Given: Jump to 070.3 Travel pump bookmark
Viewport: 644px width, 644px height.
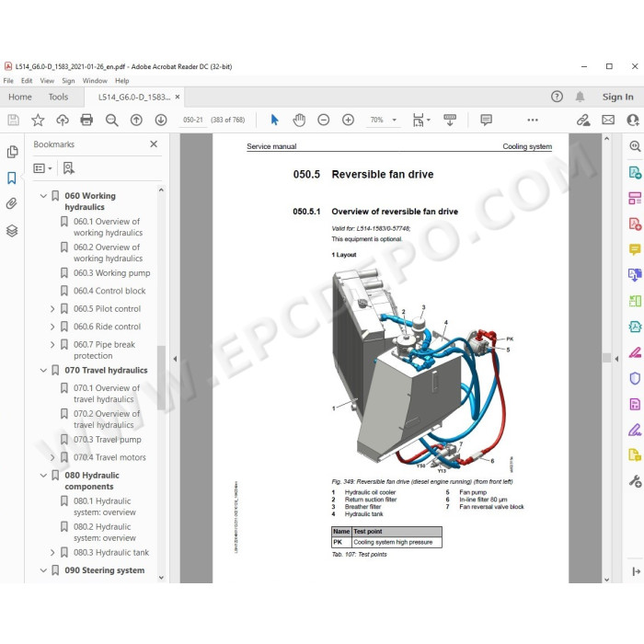Looking at the screenshot, I should point(108,440).
